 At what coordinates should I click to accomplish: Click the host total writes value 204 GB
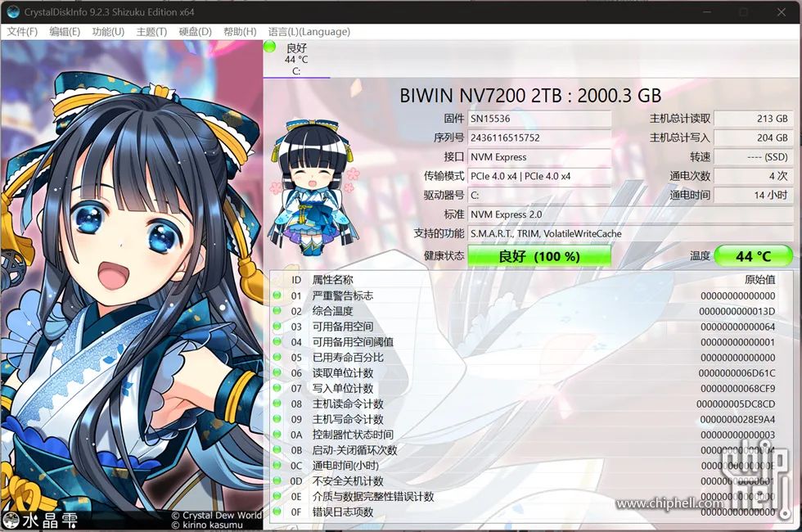pyautogui.click(x=753, y=138)
